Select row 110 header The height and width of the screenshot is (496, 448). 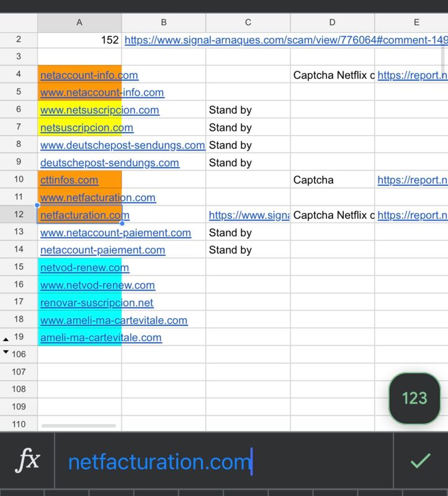(19, 424)
